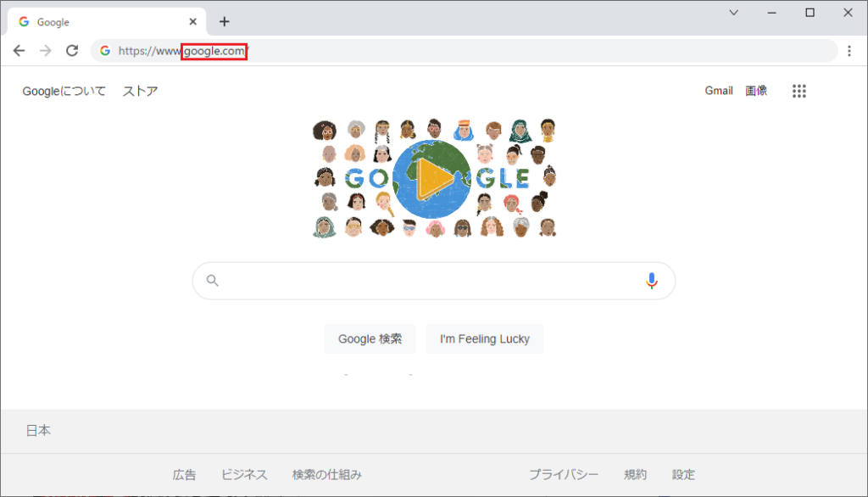
Task: Maximize the Chrome window
Action: tap(810, 12)
